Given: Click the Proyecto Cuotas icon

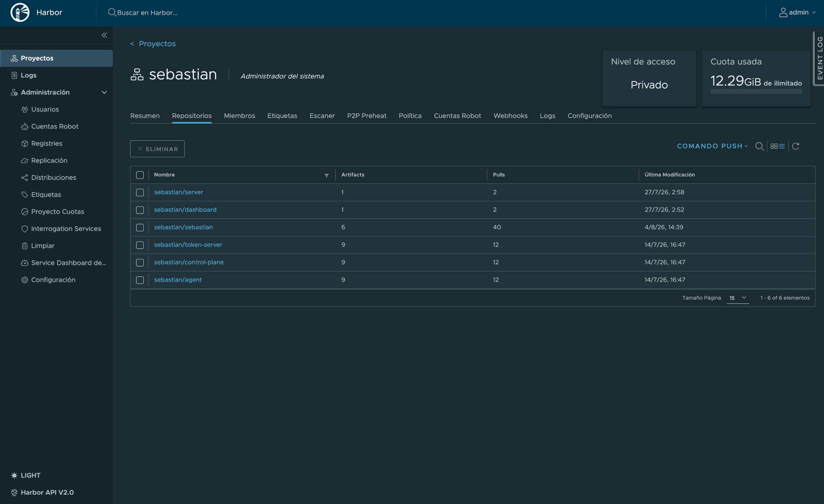Looking at the screenshot, I should pyautogui.click(x=25, y=212).
